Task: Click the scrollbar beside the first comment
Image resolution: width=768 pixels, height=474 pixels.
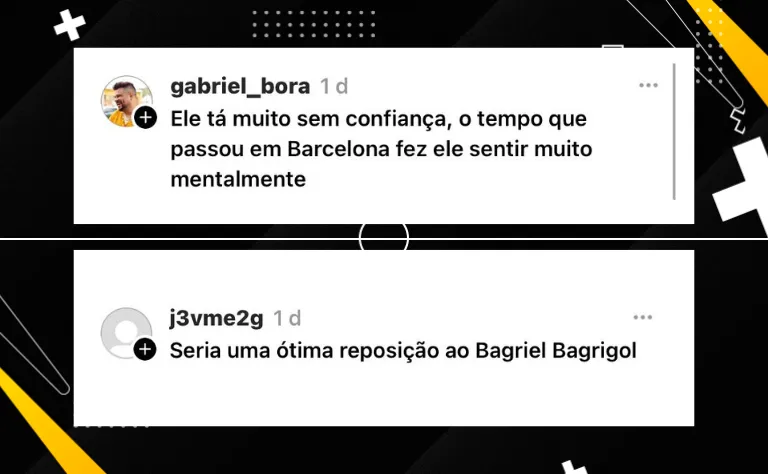Action: (x=674, y=131)
